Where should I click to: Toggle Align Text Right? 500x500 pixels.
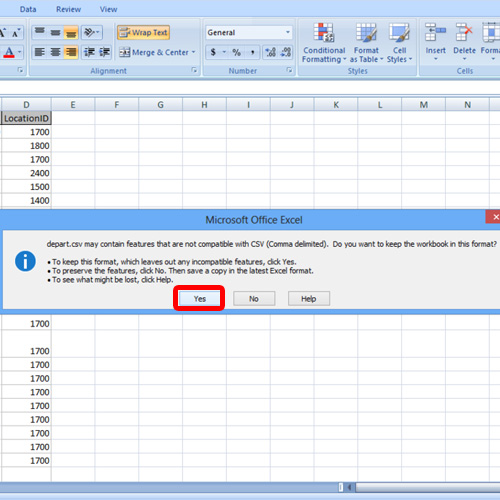click(71, 52)
